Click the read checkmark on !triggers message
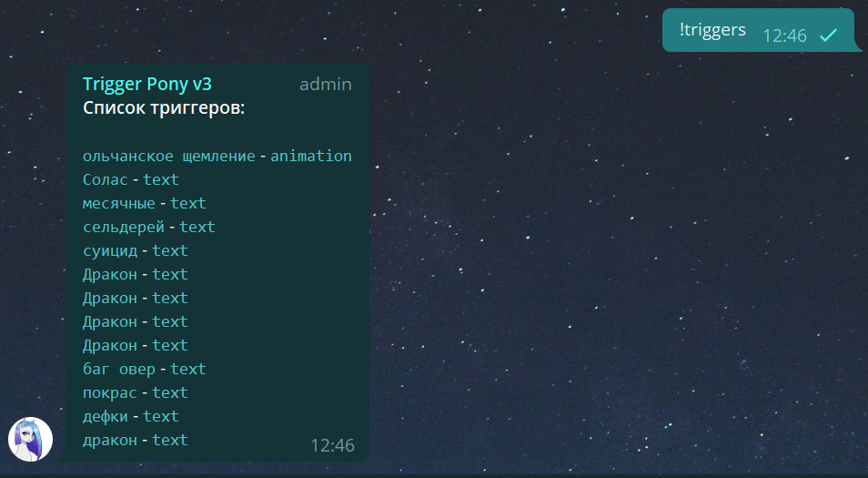Image resolution: width=868 pixels, height=478 pixels. click(828, 36)
